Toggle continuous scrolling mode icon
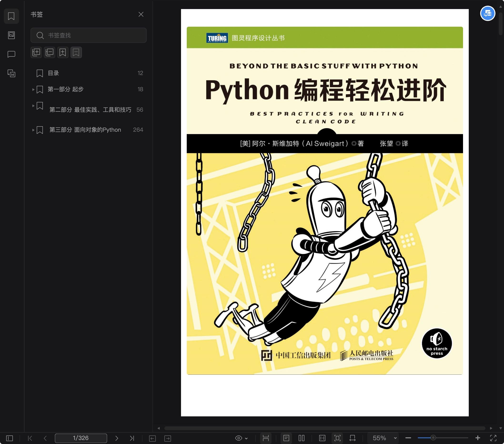 coord(266,438)
